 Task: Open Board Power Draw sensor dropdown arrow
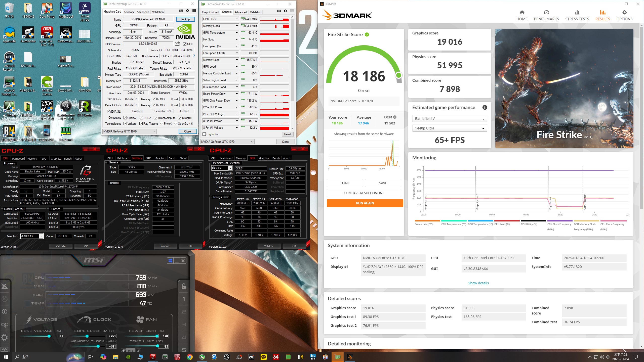pos(236,94)
